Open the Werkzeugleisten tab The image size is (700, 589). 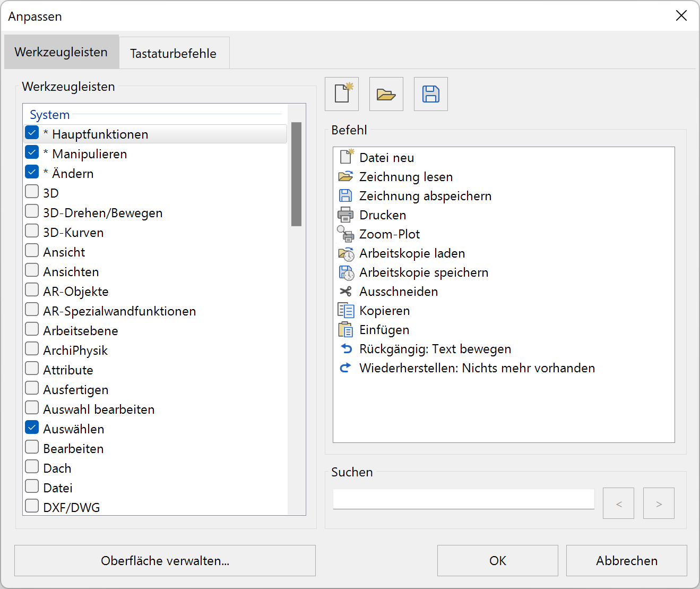point(61,52)
